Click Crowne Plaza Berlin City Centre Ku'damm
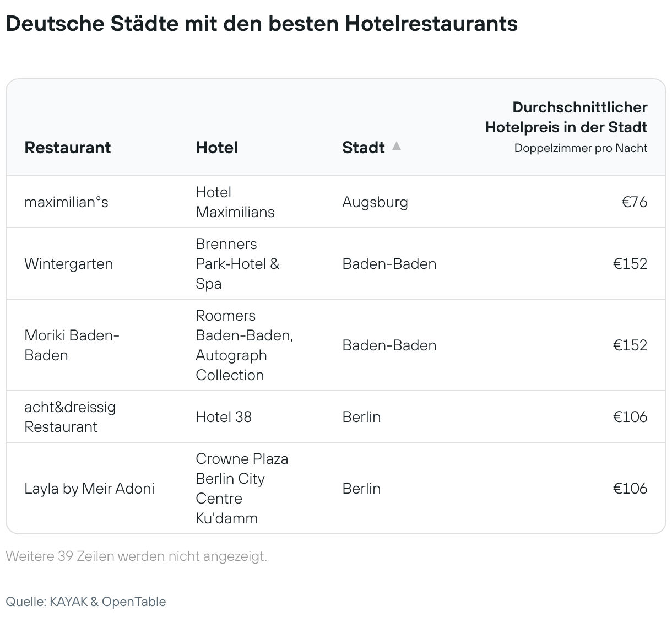This screenshot has width=672, height=617. coord(242,489)
